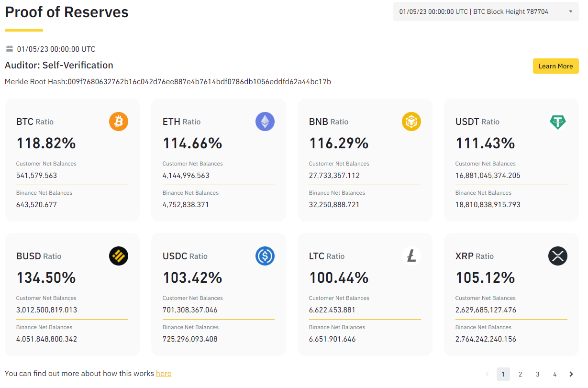Click the Bitcoin logo icon
Image resolution: width=588 pixels, height=388 pixels.
pyautogui.click(x=119, y=122)
